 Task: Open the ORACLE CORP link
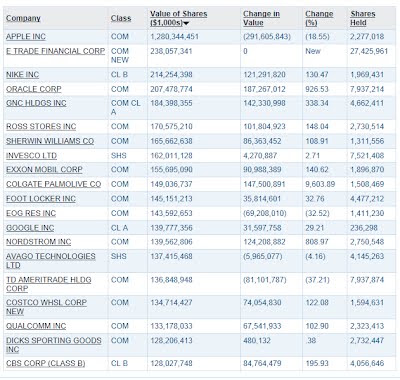pos(34,89)
